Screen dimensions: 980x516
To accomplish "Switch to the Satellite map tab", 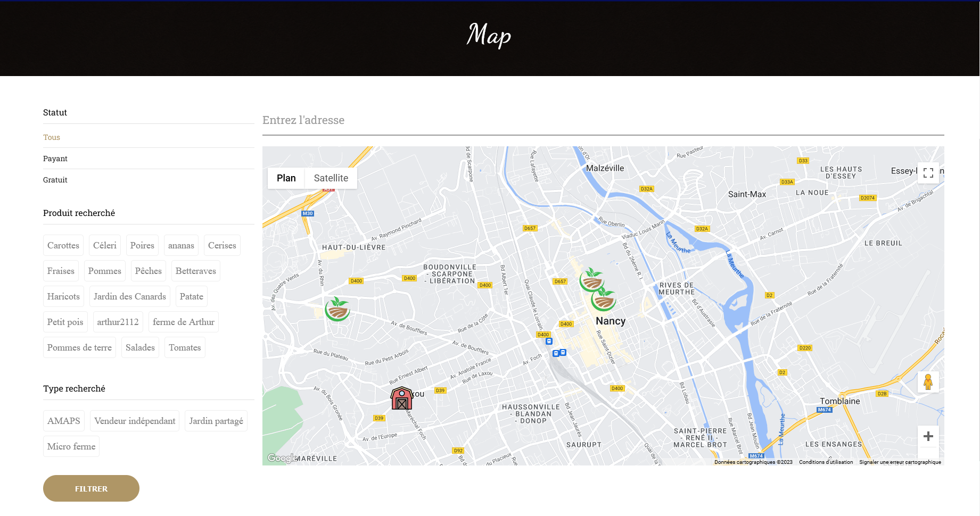I will [331, 178].
